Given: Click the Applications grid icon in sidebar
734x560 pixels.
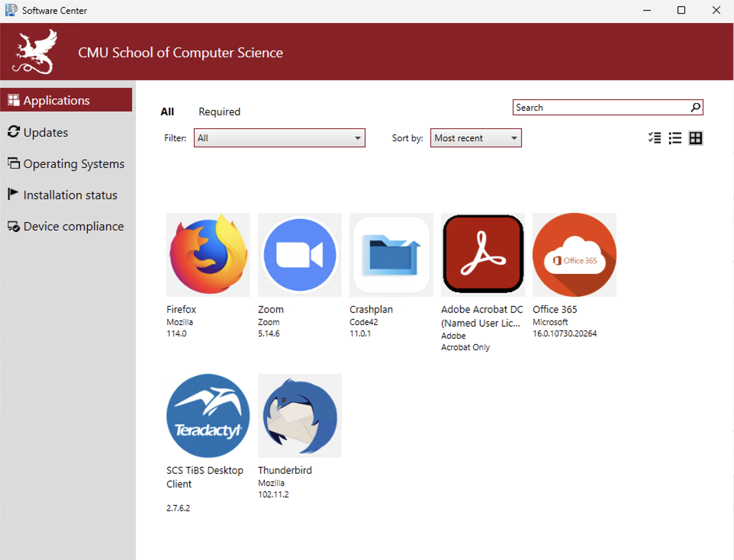Looking at the screenshot, I should 14,100.
